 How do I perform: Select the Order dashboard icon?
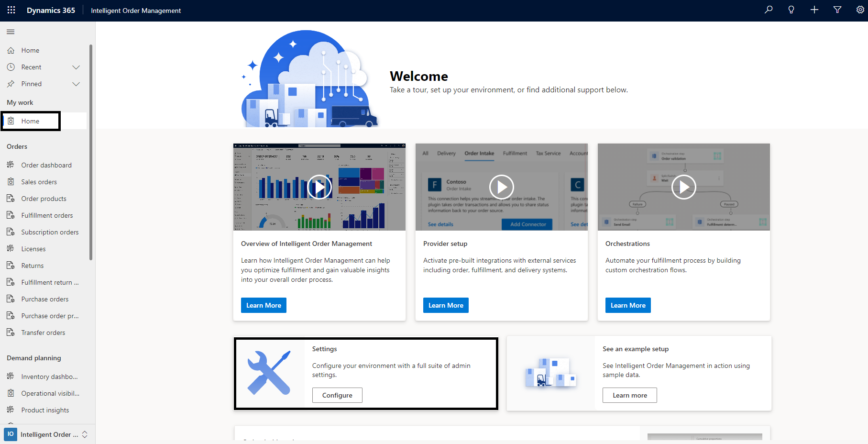click(x=11, y=165)
